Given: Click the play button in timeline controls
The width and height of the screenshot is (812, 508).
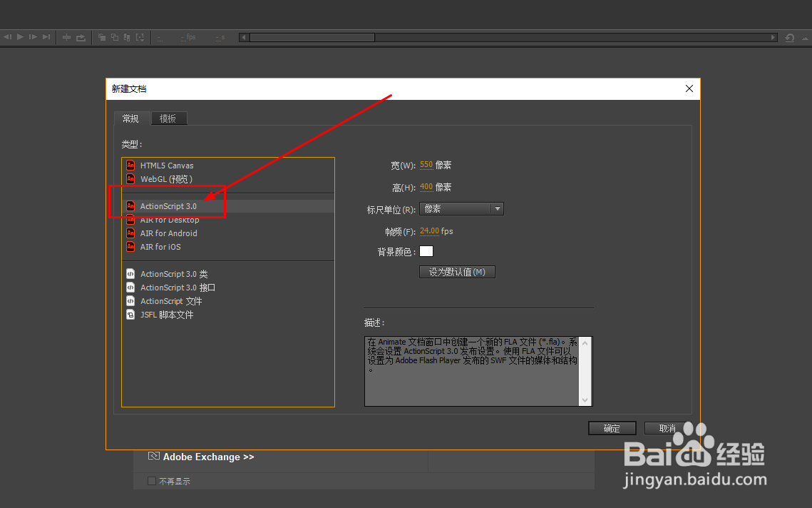Looking at the screenshot, I should tap(20, 37).
